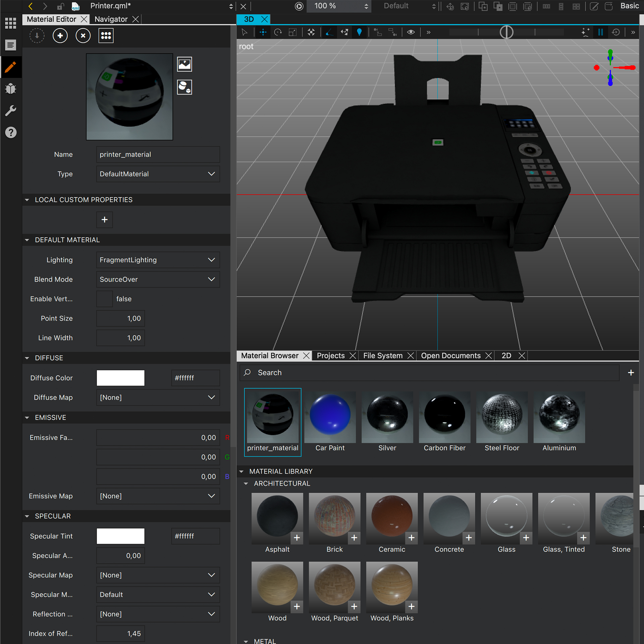Screen dimensions: 644x644
Task: Select the Rotate tool in 3D toolbar
Action: 278,32
